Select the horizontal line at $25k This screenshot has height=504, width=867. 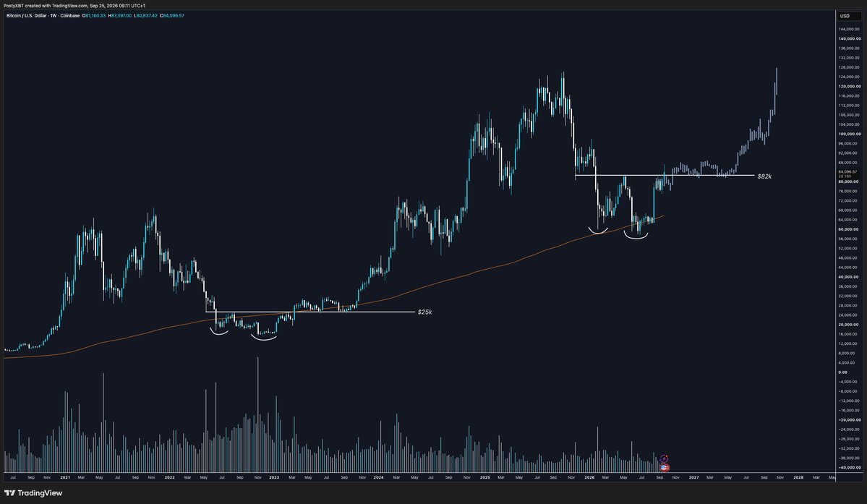pos(310,312)
